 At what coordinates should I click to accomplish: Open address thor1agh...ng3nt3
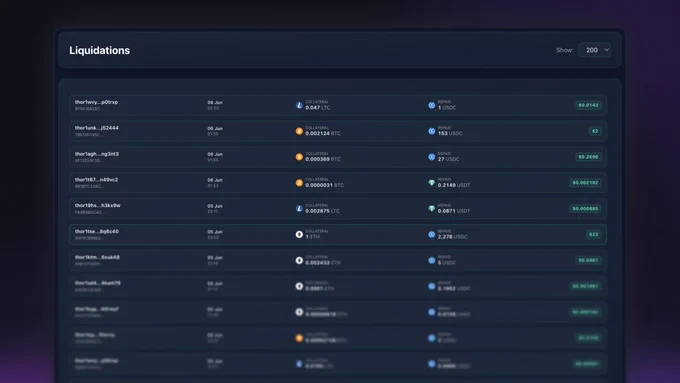(97, 154)
